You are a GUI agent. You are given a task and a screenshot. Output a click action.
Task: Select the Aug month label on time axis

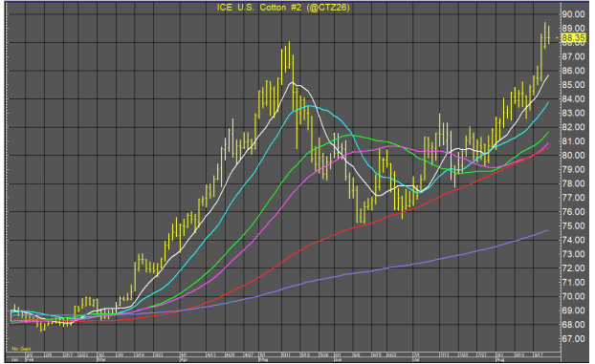click(x=499, y=359)
